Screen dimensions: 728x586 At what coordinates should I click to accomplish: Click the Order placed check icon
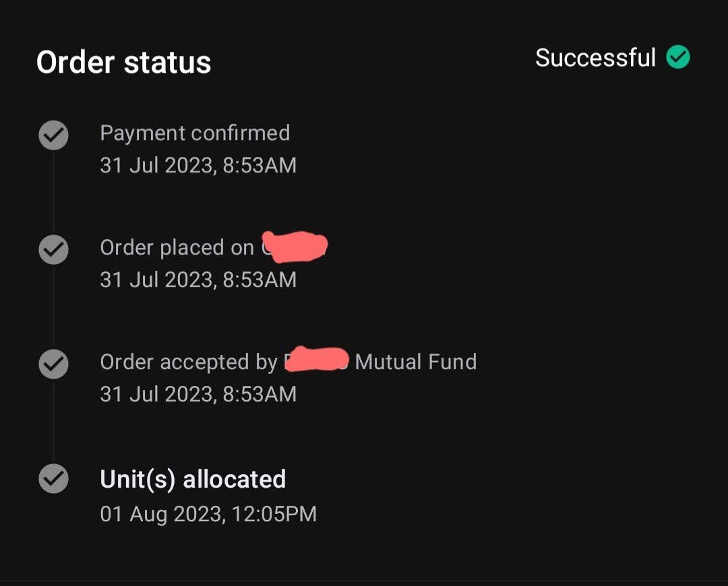pyautogui.click(x=53, y=250)
